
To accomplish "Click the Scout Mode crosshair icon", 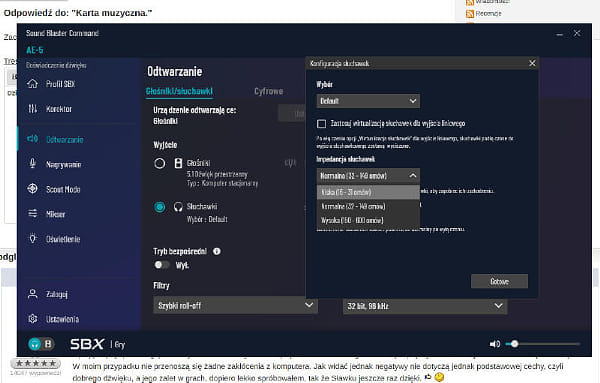I will coord(33,189).
